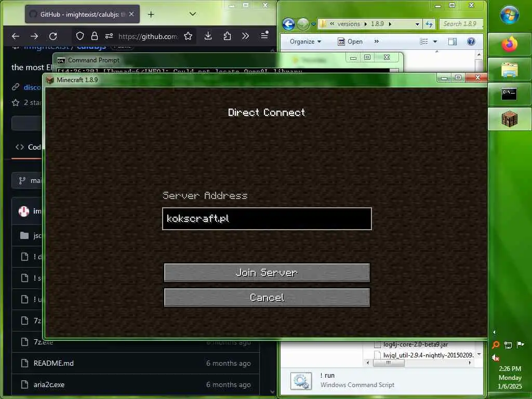Screen dimensions: 532x399
Task: Click the GitHub repository star icon
Action: point(16,102)
